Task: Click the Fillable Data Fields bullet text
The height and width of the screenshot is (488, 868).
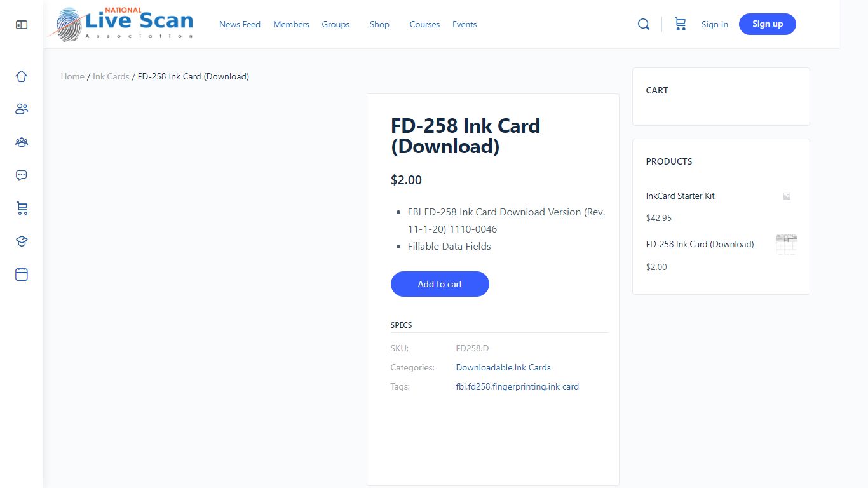Action: pos(449,246)
